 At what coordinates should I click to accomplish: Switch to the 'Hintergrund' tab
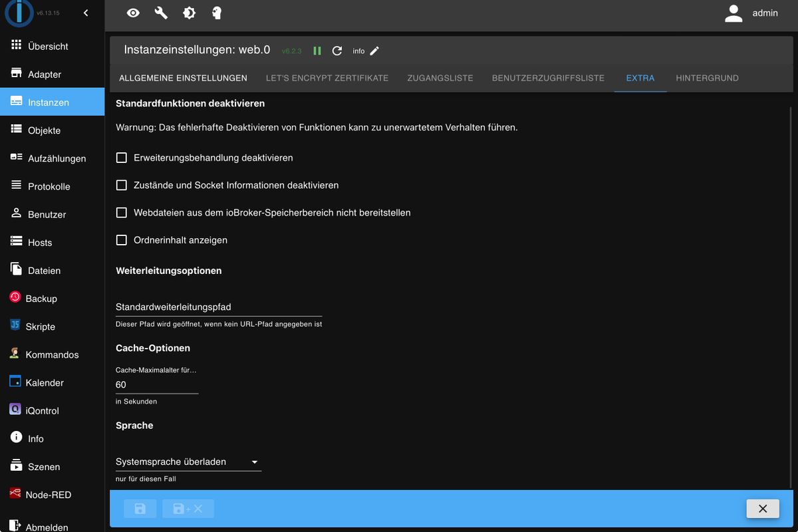click(x=707, y=78)
